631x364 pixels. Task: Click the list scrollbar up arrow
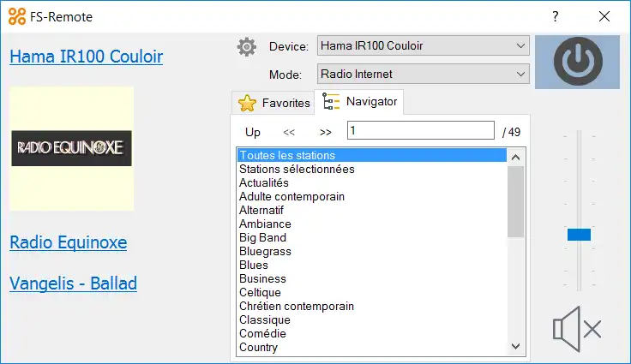click(515, 158)
